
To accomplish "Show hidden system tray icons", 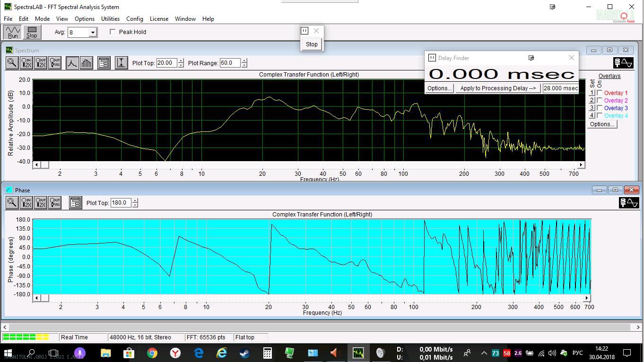I will [484, 353].
